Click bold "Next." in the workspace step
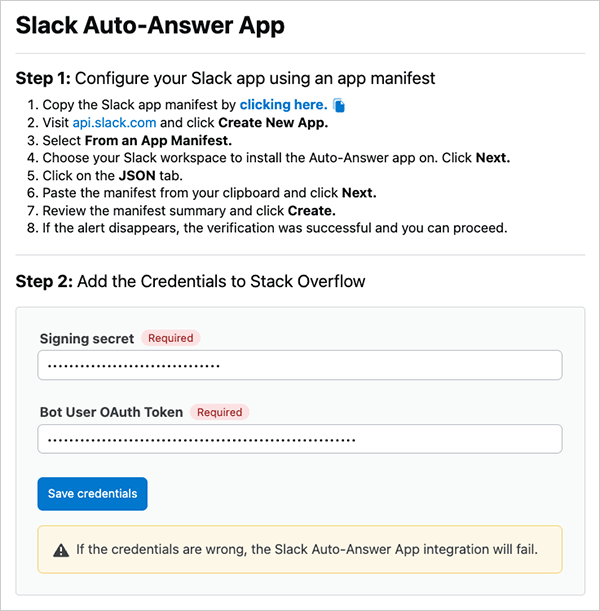The height and width of the screenshot is (611, 600). click(491, 158)
